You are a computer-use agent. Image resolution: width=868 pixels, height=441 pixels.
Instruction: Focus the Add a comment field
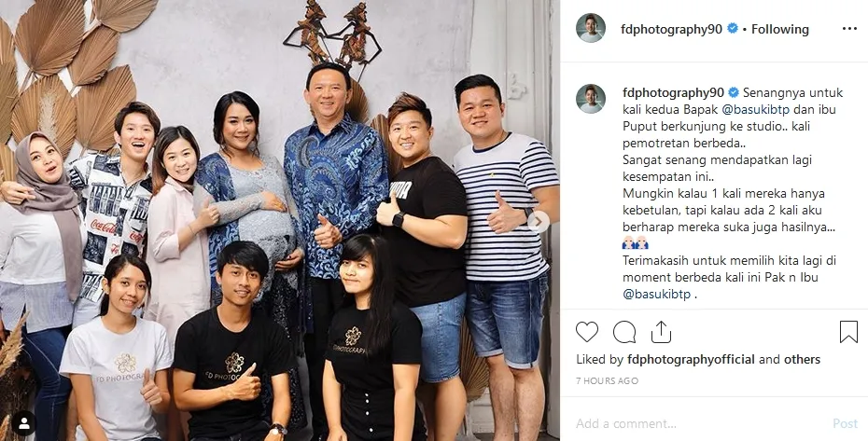click(697, 424)
